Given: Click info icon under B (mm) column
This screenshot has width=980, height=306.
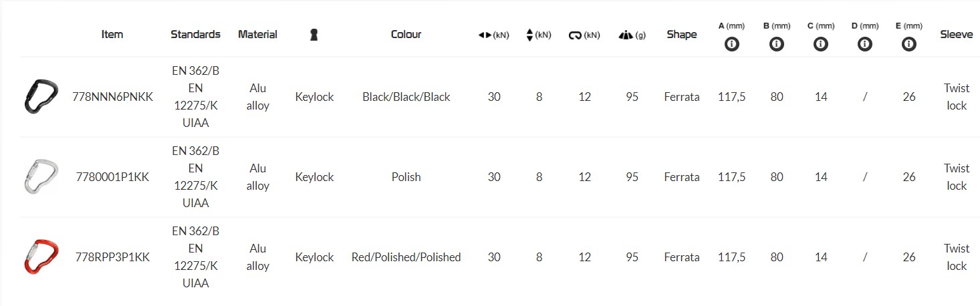Looking at the screenshot, I should [x=776, y=45].
